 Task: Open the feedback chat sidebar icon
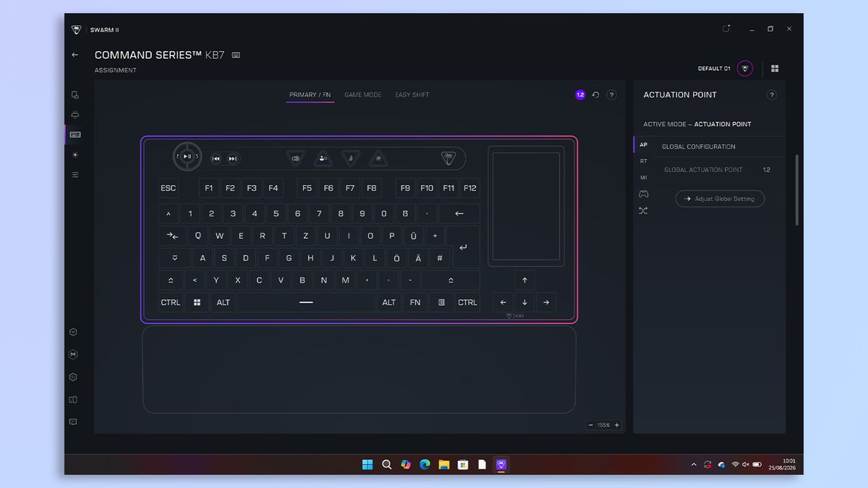73,421
